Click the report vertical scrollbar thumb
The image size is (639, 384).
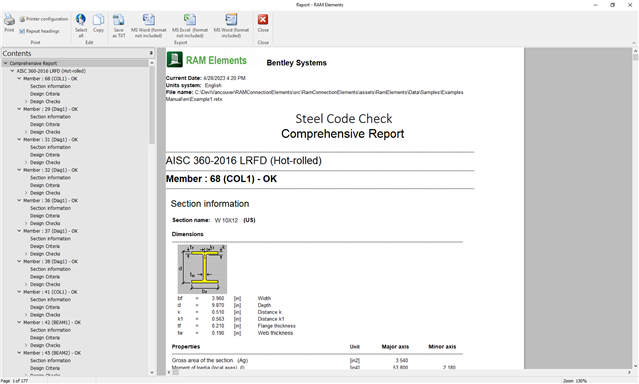pos(635,57)
